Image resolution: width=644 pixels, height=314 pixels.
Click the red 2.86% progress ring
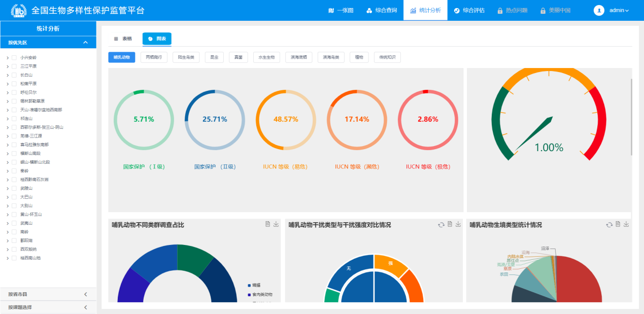[x=428, y=120]
